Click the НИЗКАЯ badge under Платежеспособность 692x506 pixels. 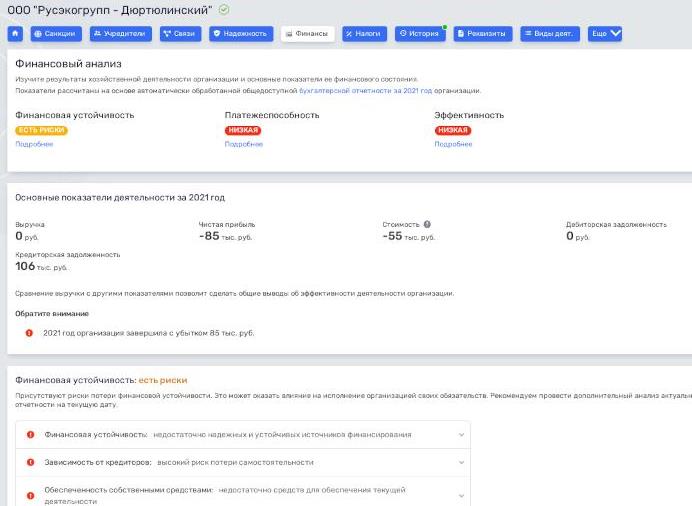243,130
